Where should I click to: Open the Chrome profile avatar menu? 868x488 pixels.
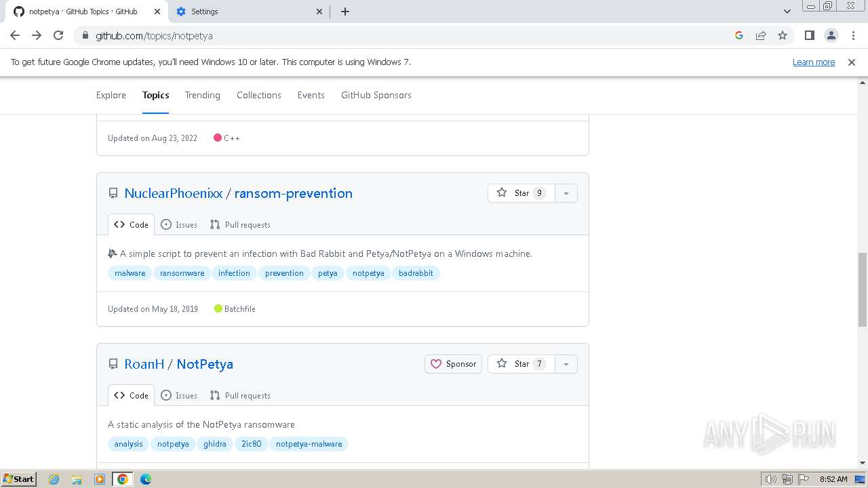coord(831,35)
